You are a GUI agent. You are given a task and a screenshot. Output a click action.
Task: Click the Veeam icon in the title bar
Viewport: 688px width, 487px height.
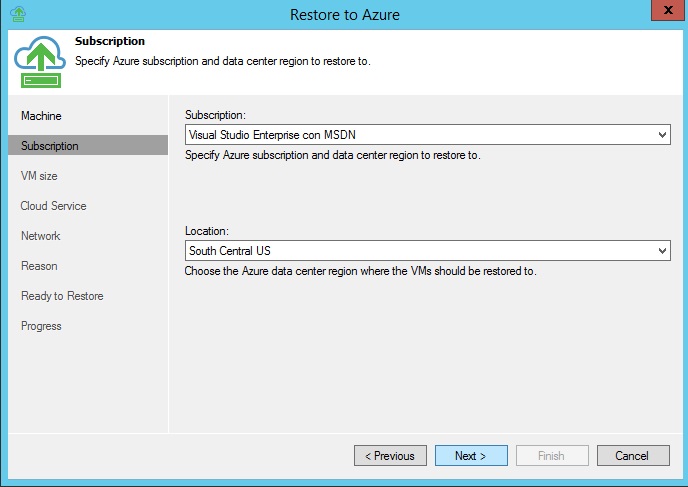(x=17, y=14)
